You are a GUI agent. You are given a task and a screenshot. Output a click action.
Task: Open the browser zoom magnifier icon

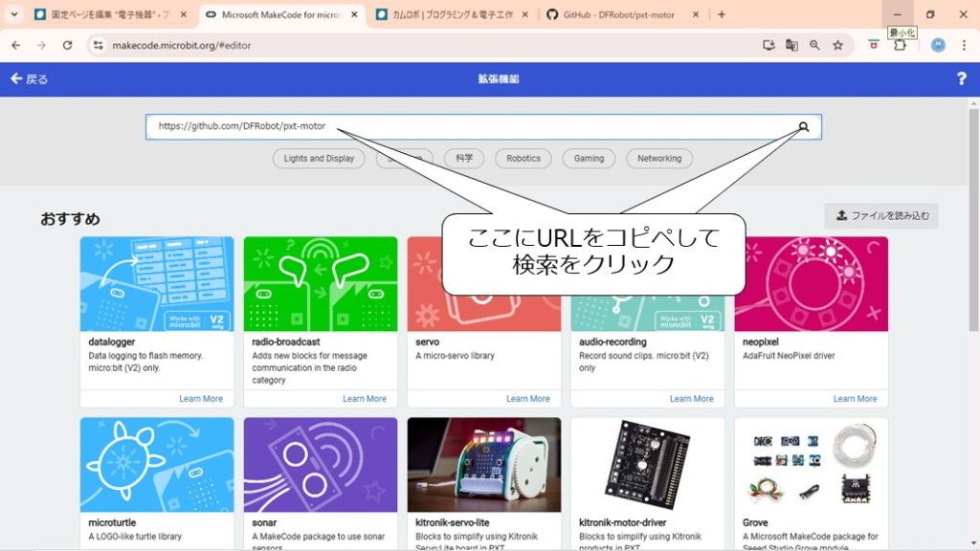pyautogui.click(x=814, y=45)
